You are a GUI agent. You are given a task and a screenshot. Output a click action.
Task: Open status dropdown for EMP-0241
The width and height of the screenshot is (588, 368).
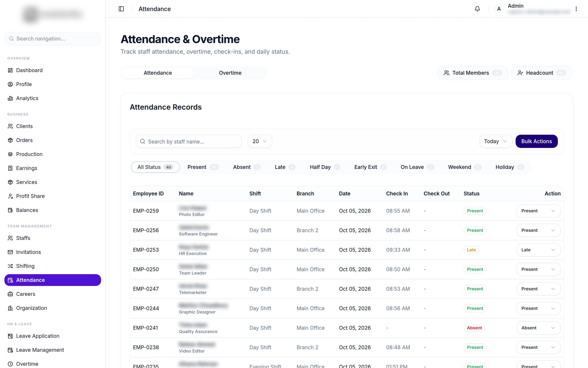(538, 328)
